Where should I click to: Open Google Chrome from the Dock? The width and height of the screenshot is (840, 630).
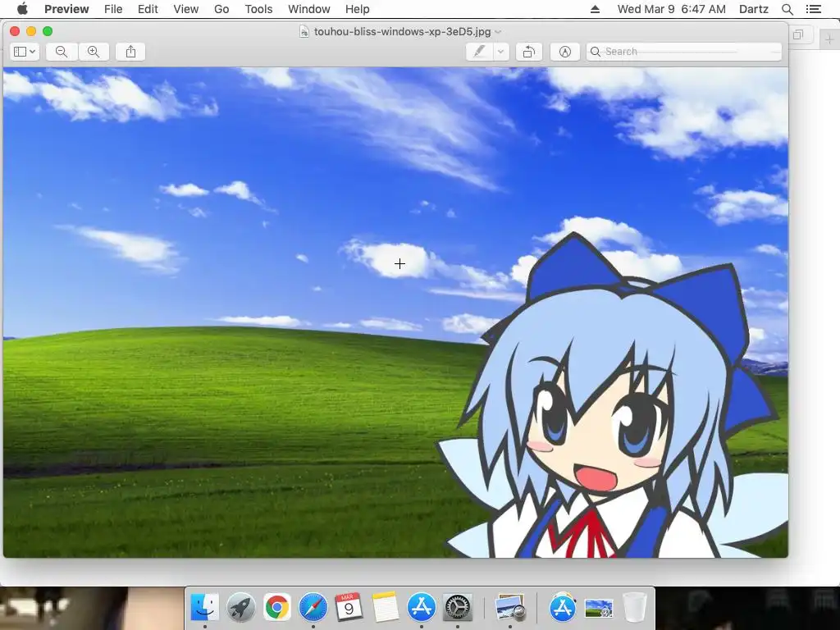pyautogui.click(x=277, y=607)
